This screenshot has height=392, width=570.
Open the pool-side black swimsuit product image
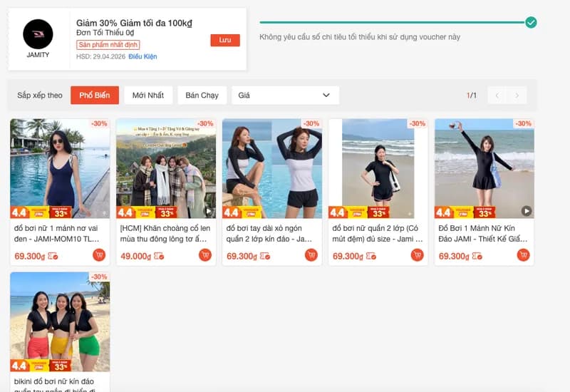60,167
